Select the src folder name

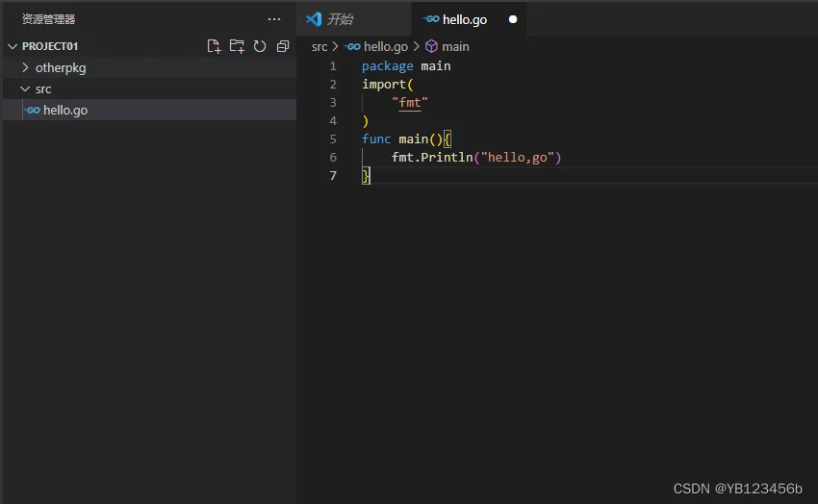(x=43, y=89)
